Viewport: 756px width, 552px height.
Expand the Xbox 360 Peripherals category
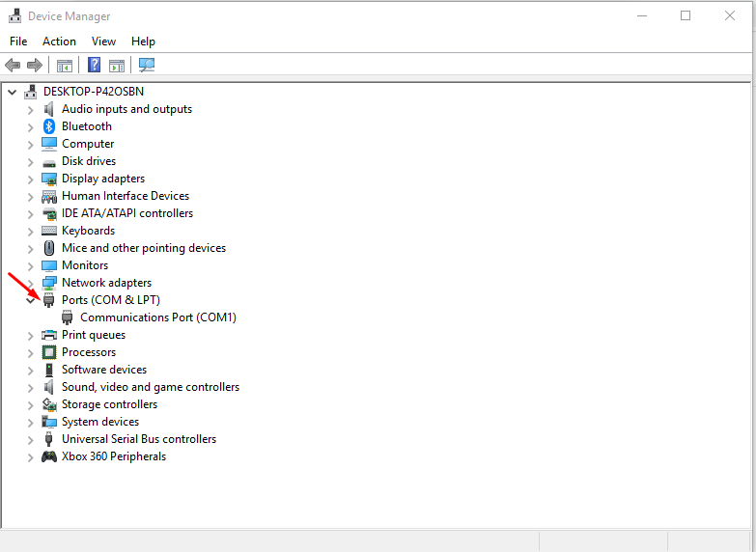click(30, 457)
